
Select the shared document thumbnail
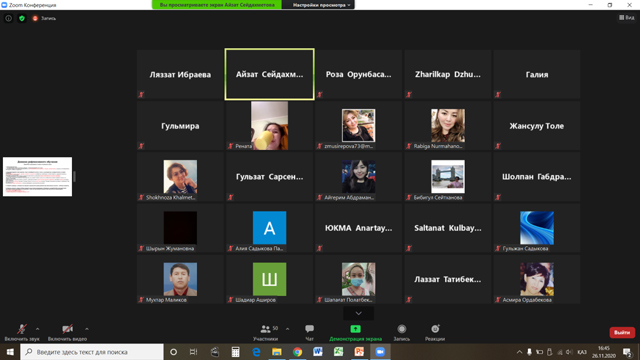pyautogui.click(x=38, y=177)
